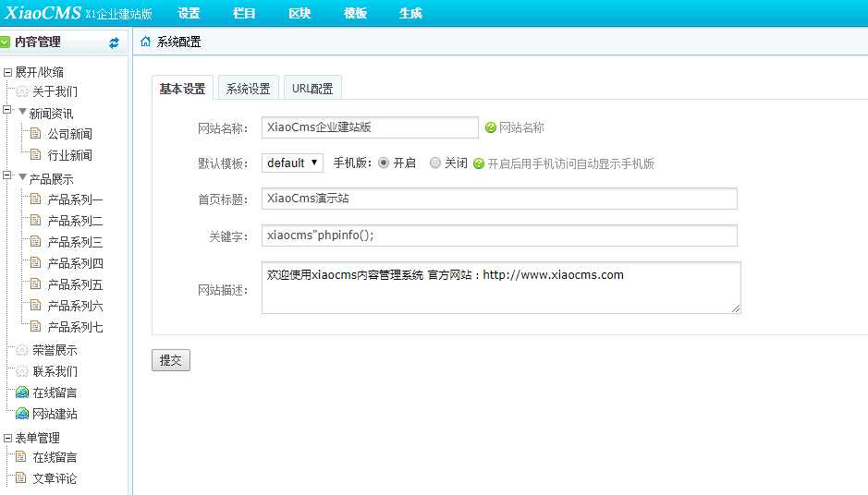Viewport: 868px width, 495px height.
Task: Open 荣誉展示 in the sidebar
Action: click(x=55, y=350)
